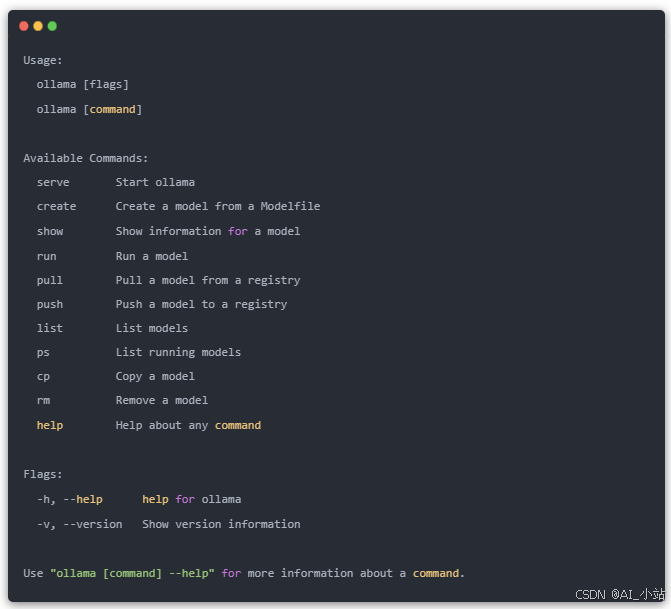Click 'more information about a command.' text
The width and height of the screenshot is (671, 609).
click(356, 573)
